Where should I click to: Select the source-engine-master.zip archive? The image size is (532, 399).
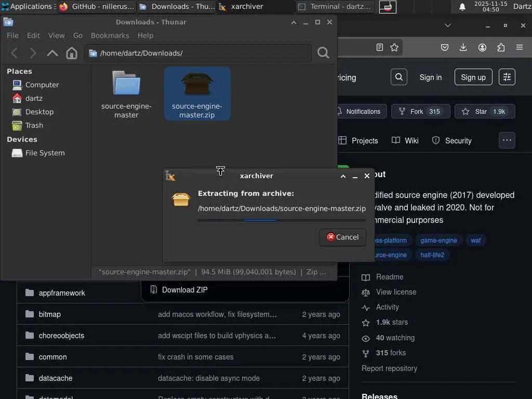click(x=197, y=94)
